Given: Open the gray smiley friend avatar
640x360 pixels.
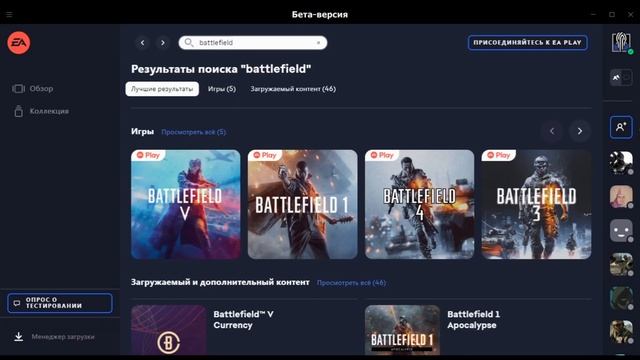Looking at the screenshot, I should tap(621, 230).
